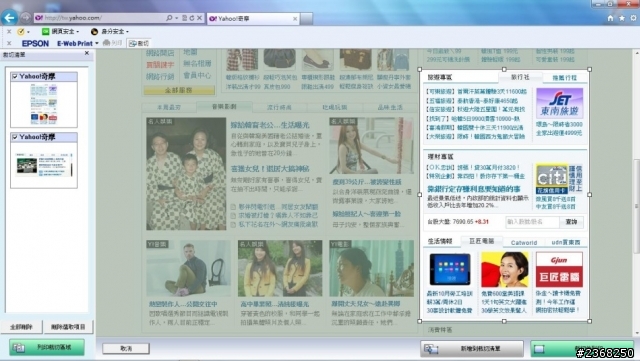
Task: Click the green button at bottom right
Action: coord(582,349)
